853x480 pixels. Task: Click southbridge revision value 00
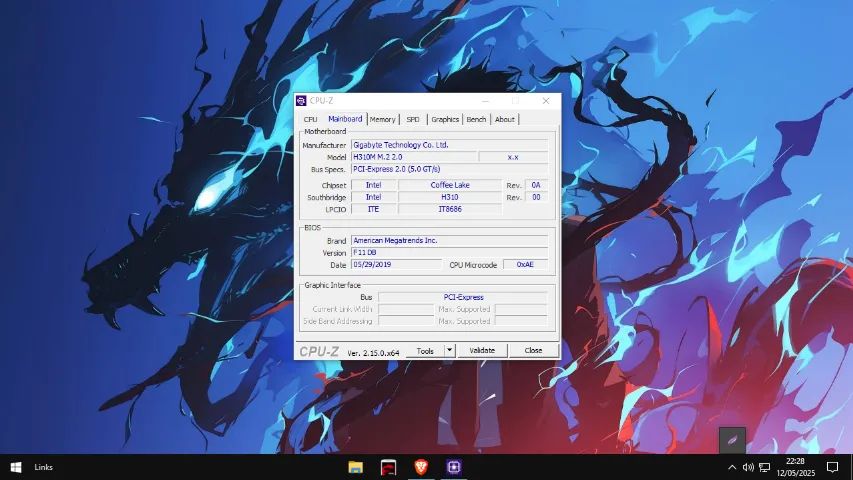point(536,197)
